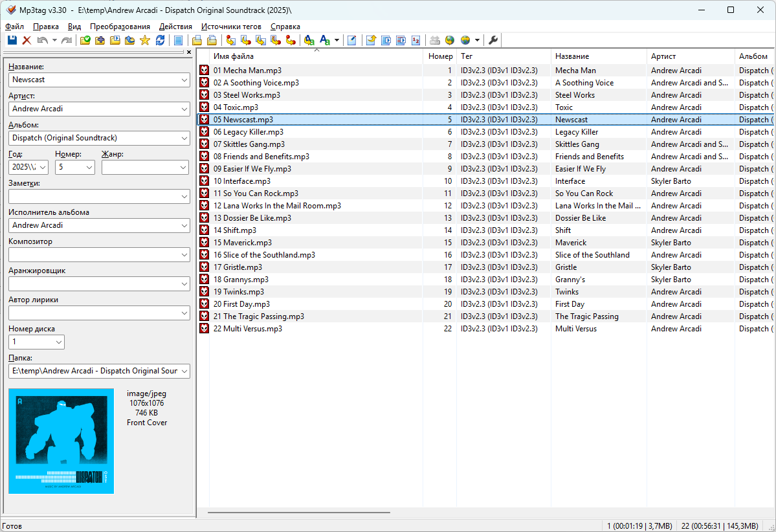Click the Save tag floppy disk icon
This screenshot has width=776, height=532.
[12, 40]
